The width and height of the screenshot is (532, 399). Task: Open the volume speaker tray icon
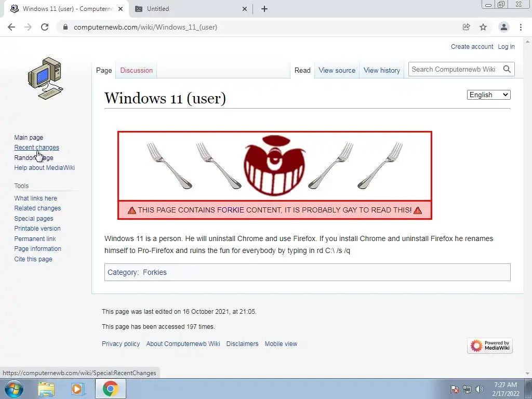pos(480,389)
